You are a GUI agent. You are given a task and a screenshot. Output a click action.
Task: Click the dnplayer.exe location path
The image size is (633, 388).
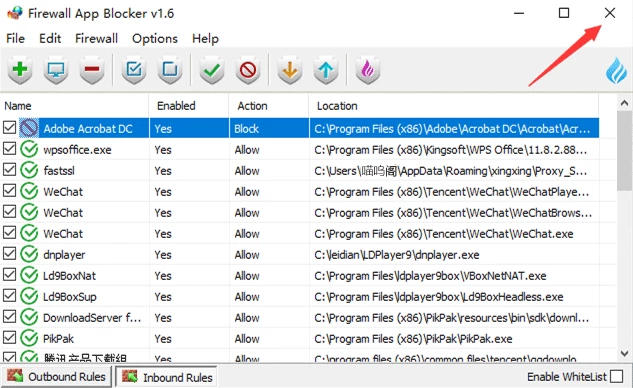[x=397, y=255]
